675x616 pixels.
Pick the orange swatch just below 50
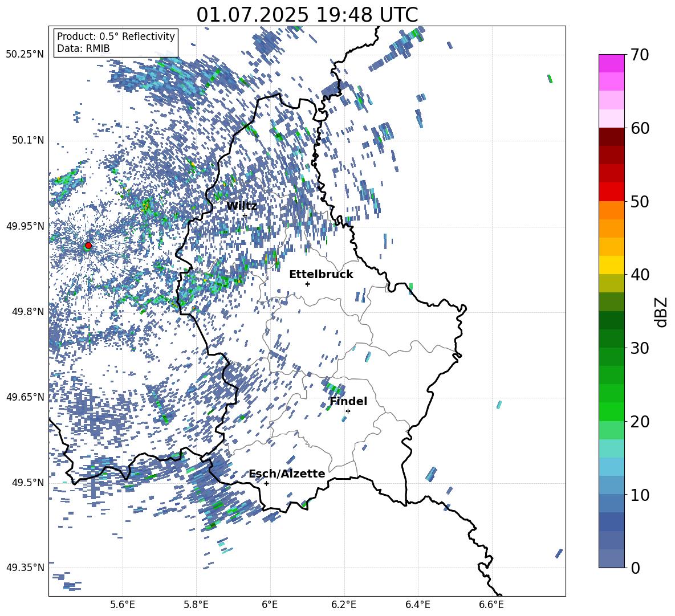pos(611,210)
